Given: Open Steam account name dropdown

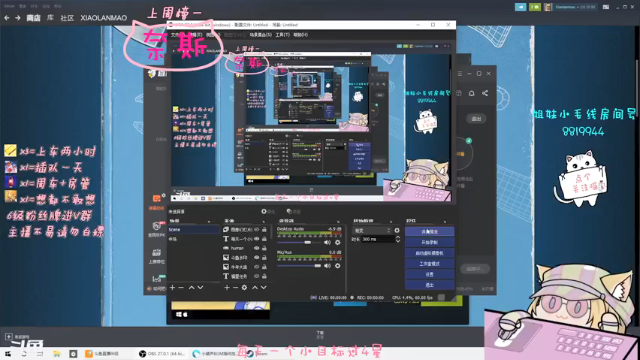Looking at the screenshot, I should (x=575, y=7).
